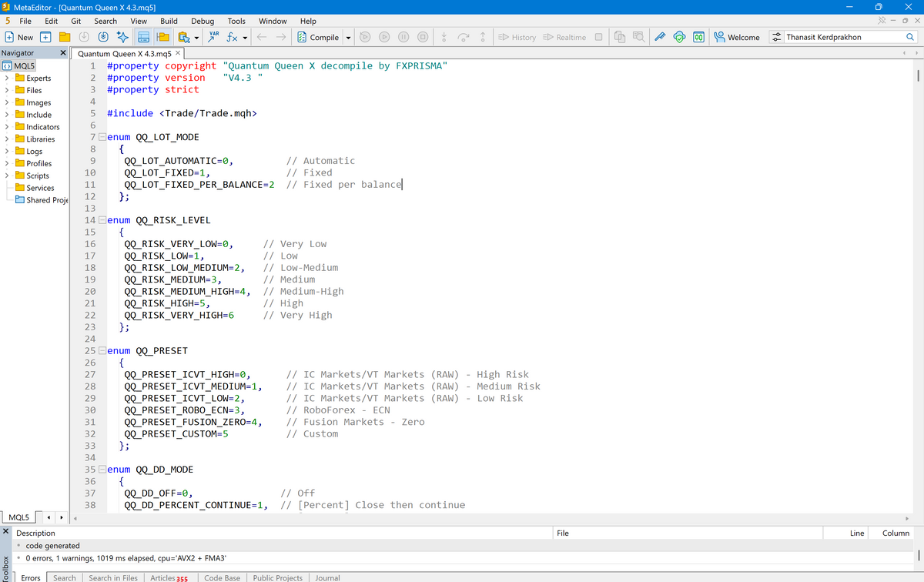Screen dimensions: 924x582
Task: Switch to the Journal tab
Action: tap(327, 577)
